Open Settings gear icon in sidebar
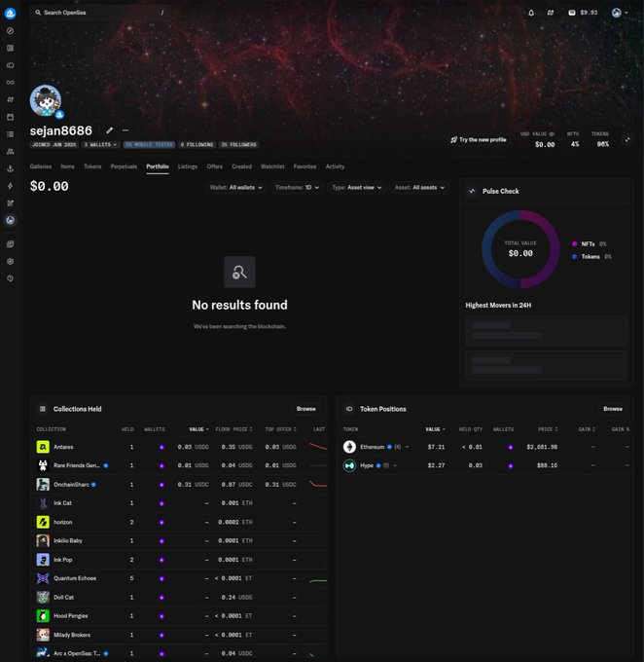Image resolution: width=644 pixels, height=662 pixels. (10, 261)
